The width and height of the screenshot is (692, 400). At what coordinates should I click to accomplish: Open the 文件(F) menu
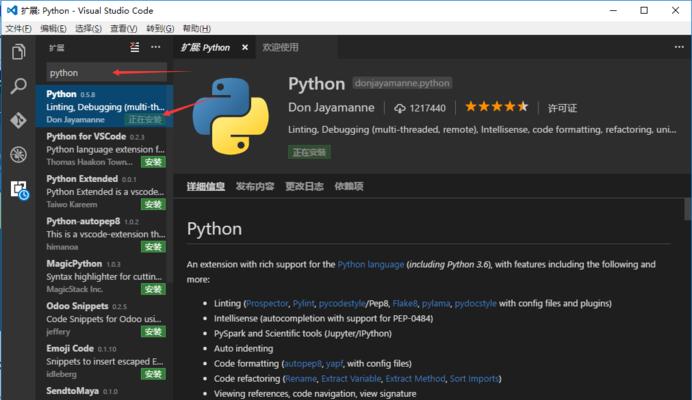click(19, 29)
